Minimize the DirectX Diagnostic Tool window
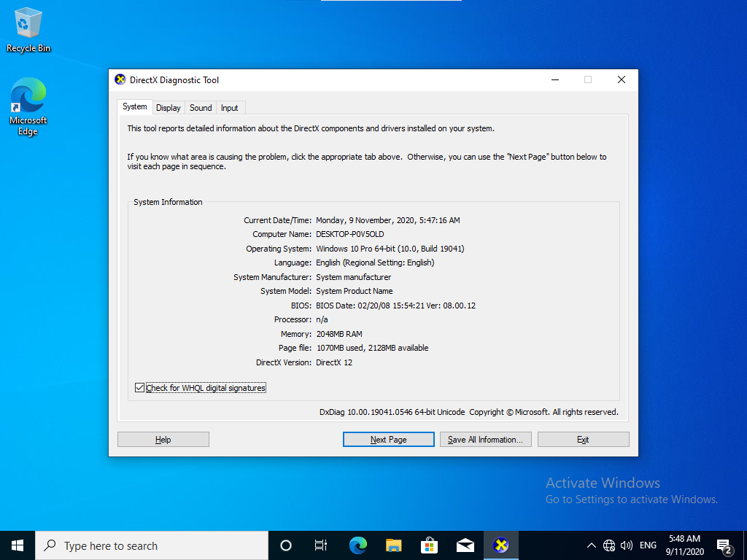The width and height of the screenshot is (747, 560). (x=555, y=79)
